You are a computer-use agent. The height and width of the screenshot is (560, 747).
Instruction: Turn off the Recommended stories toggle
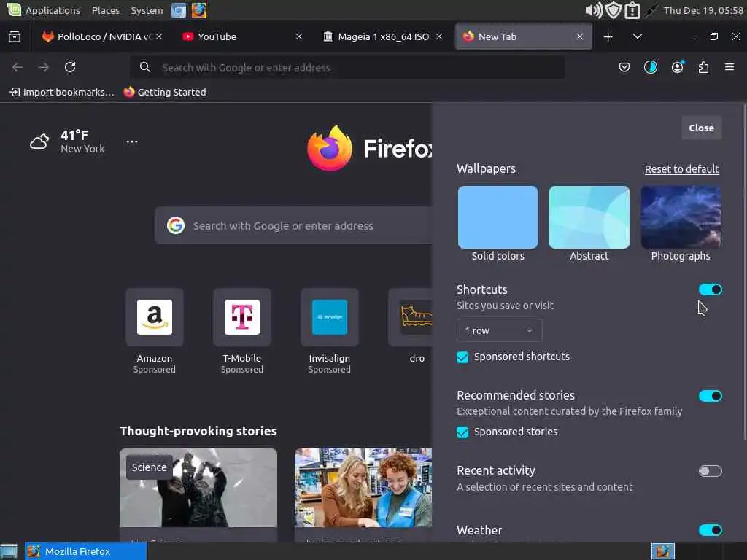click(711, 396)
